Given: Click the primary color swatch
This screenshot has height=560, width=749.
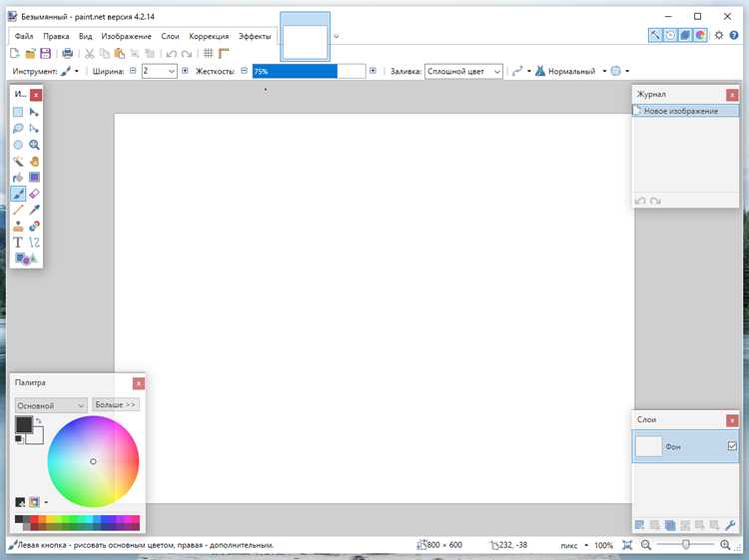Looking at the screenshot, I should pos(24,424).
